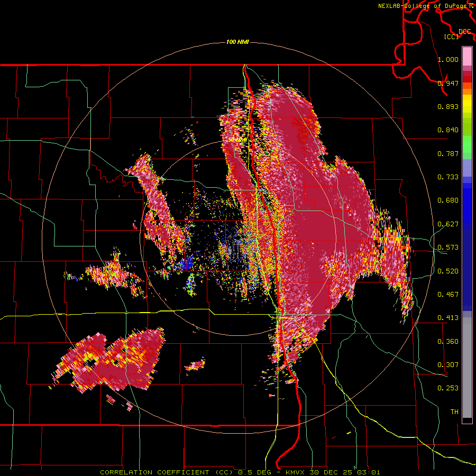Click the 0.680 scale value

448,200
